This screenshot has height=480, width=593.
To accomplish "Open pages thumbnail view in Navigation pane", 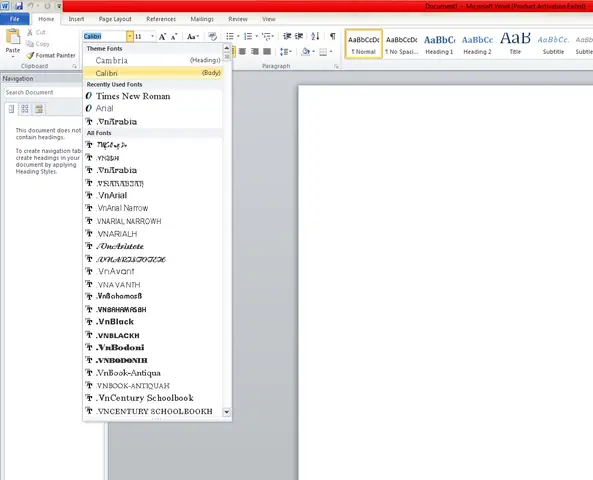I will pyautogui.click(x=25, y=109).
